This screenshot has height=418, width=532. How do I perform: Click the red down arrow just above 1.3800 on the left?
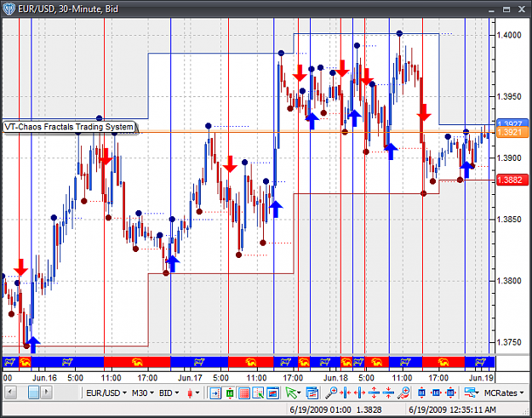click(20, 267)
